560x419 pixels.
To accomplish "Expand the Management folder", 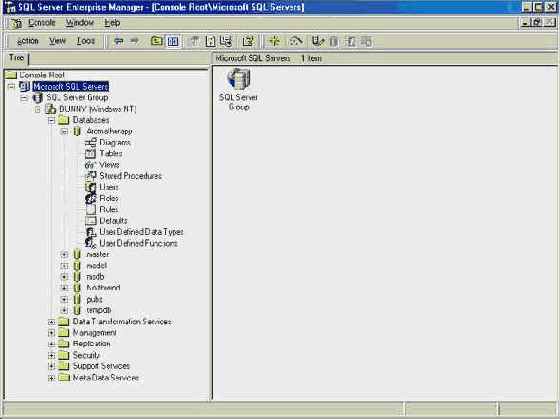I will 51,333.
